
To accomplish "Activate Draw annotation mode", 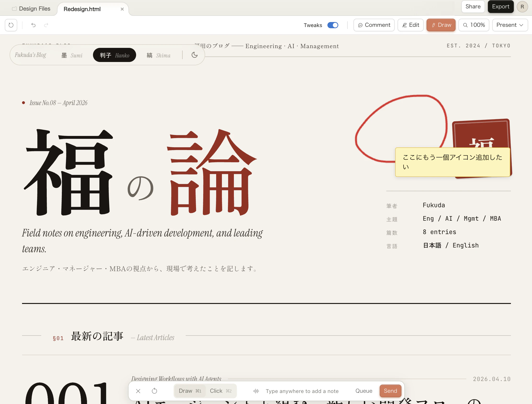I will (441, 25).
